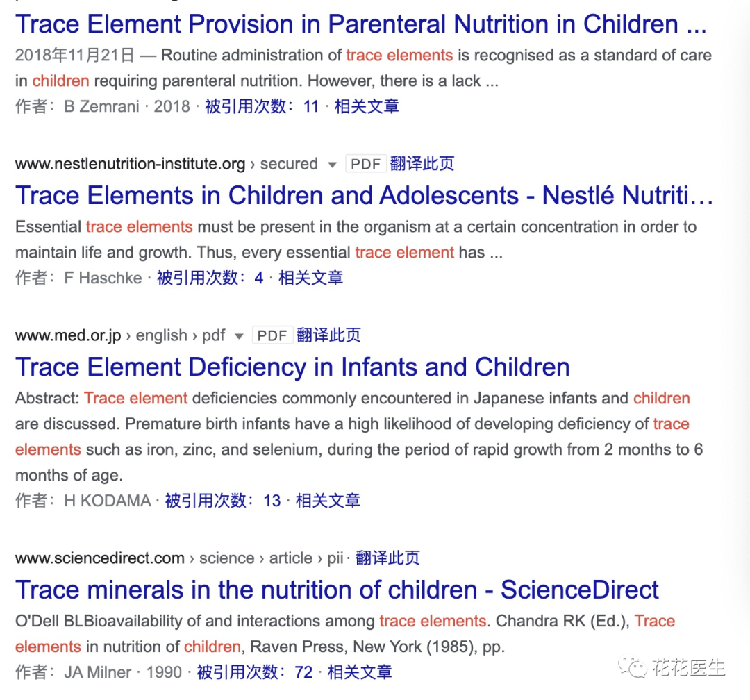View 72 citations for JA Milner article

254,672
